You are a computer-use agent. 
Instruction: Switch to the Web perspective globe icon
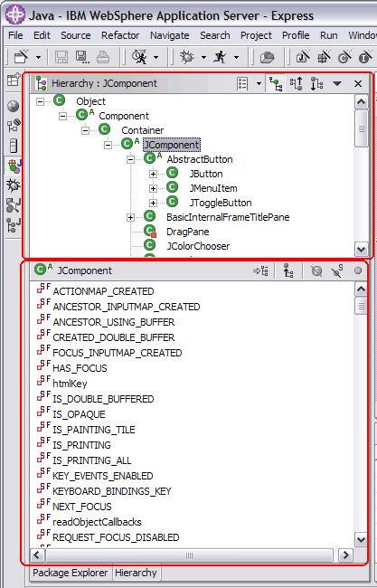click(14, 106)
